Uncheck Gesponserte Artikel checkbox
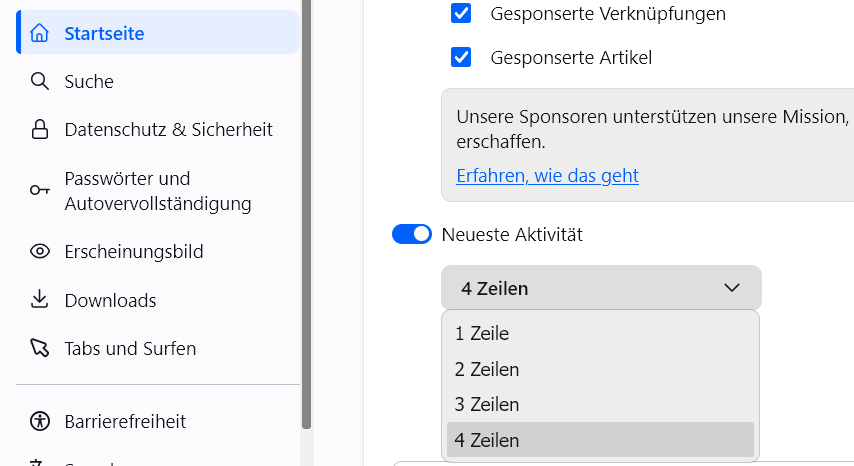 tap(461, 57)
